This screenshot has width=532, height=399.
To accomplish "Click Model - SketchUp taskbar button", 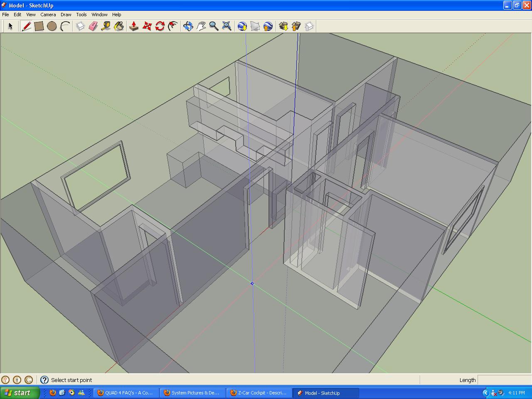I will click(x=325, y=393).
